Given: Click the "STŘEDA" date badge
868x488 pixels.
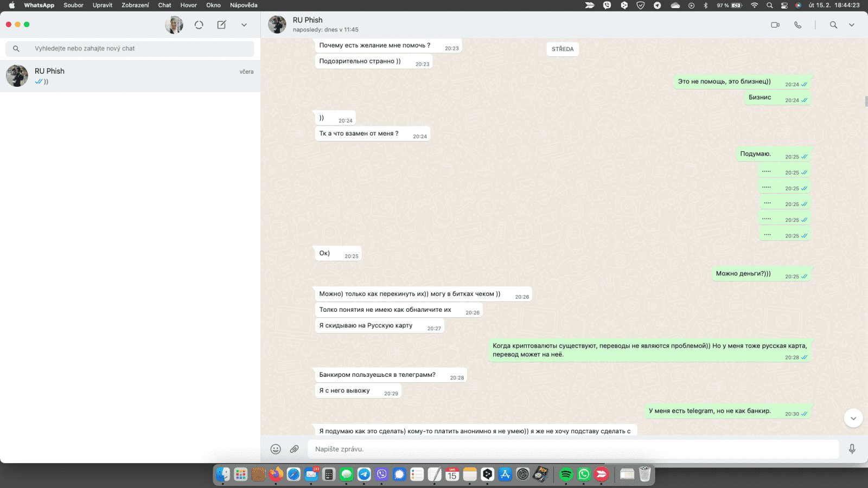Looking at the screenshot, I should (x=563, y=49).
